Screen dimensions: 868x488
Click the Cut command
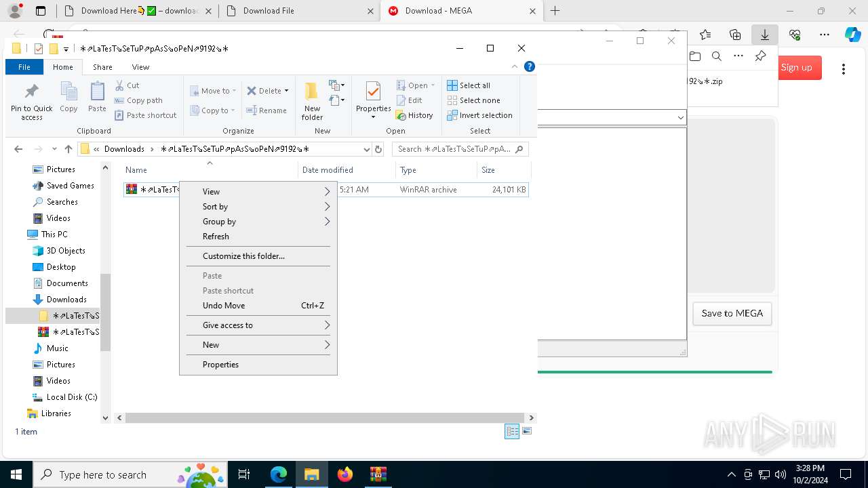point(127,85)
